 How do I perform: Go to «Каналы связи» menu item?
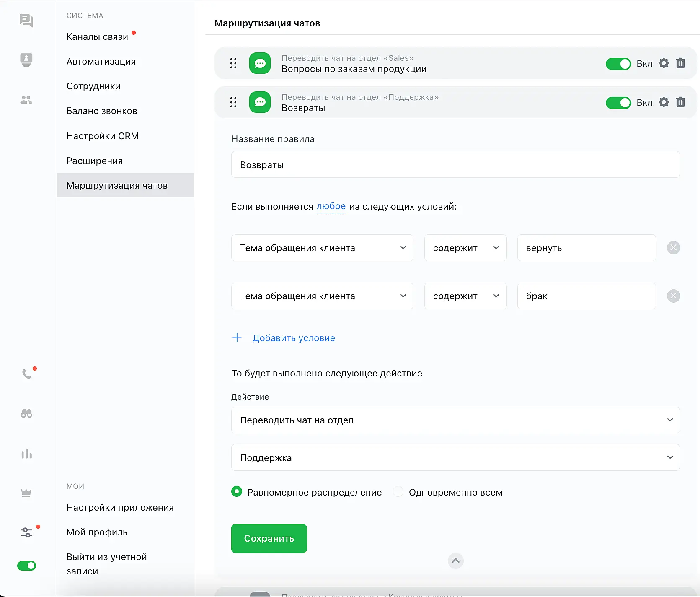pyautogui.click(x=97, y=37)
